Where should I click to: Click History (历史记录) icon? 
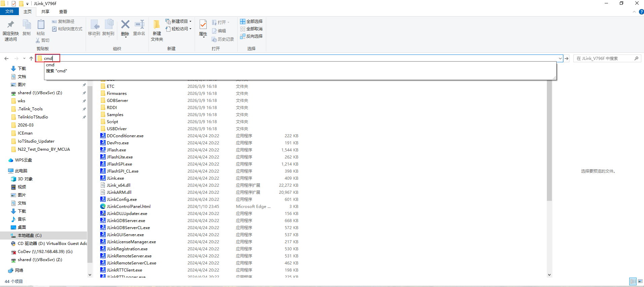(x=214, y=39)
